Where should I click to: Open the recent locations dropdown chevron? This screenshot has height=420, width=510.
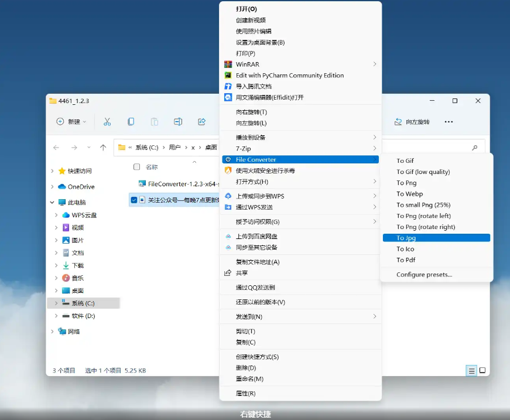[89, 148]
